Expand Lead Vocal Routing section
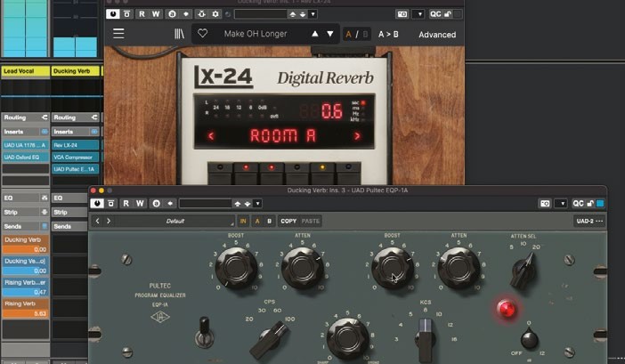 point(26,117)
